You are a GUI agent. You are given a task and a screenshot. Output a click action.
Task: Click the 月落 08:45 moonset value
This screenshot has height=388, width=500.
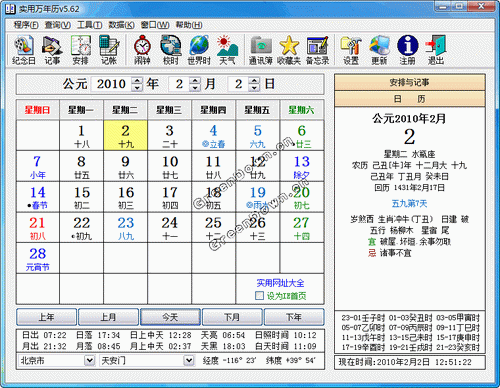pyautogui.click(x=98, y=346)
